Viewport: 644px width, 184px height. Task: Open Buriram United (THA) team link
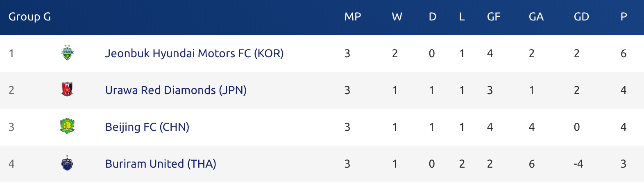pos(161,164)
